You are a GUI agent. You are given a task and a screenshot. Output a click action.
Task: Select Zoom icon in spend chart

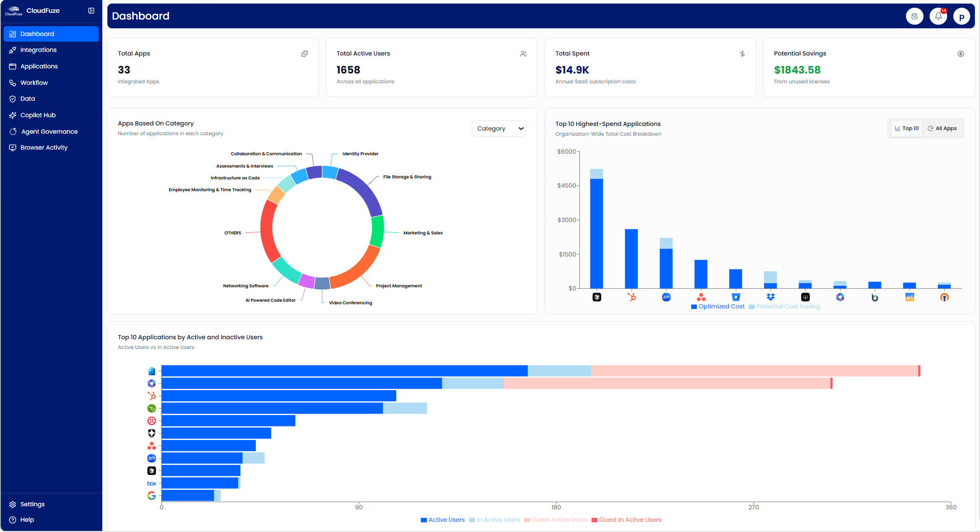[x=667, y=297]
